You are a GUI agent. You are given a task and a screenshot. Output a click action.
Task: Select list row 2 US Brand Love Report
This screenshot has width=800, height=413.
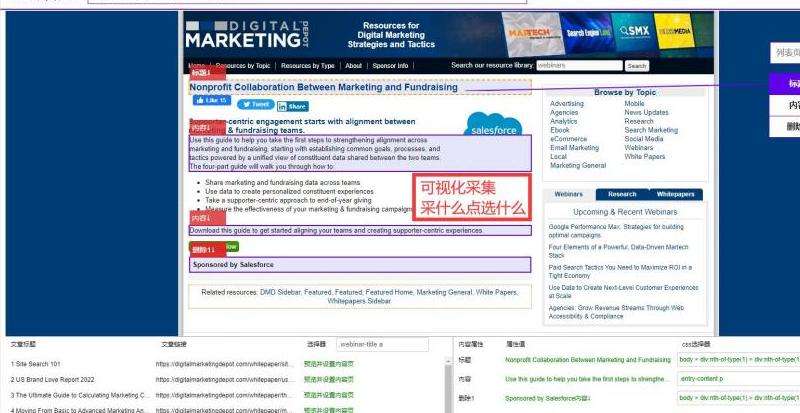pyautogui.click(x=53, y=380)
